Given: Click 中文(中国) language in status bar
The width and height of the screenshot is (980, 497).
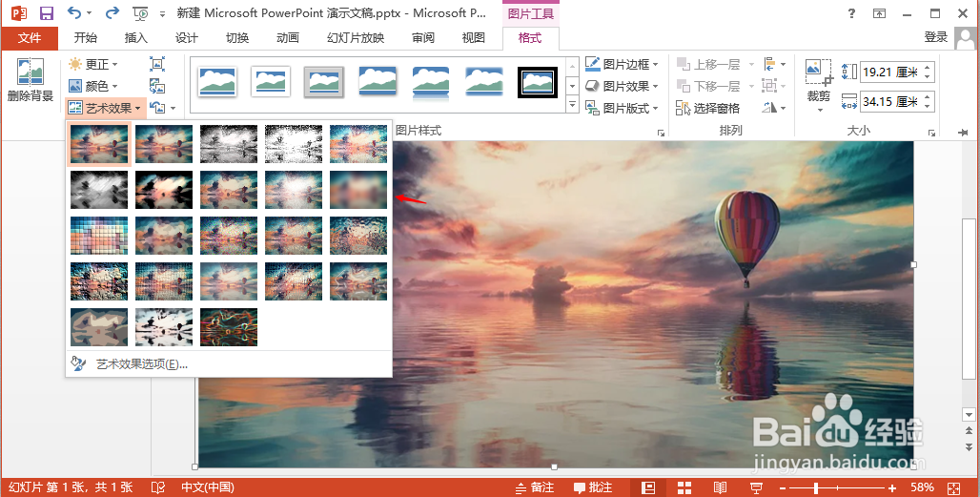Looking at the screenshot, I should coord(208,487).
